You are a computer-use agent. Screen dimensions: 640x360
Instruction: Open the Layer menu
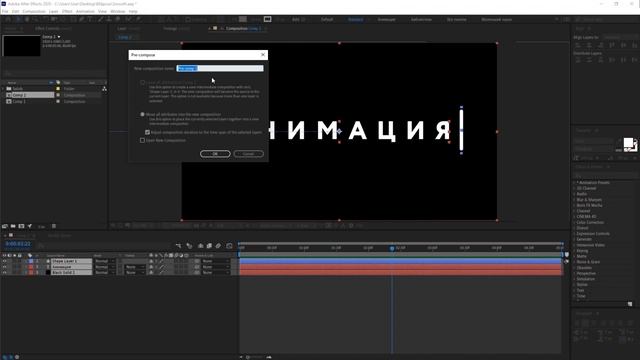coord(54,11)
